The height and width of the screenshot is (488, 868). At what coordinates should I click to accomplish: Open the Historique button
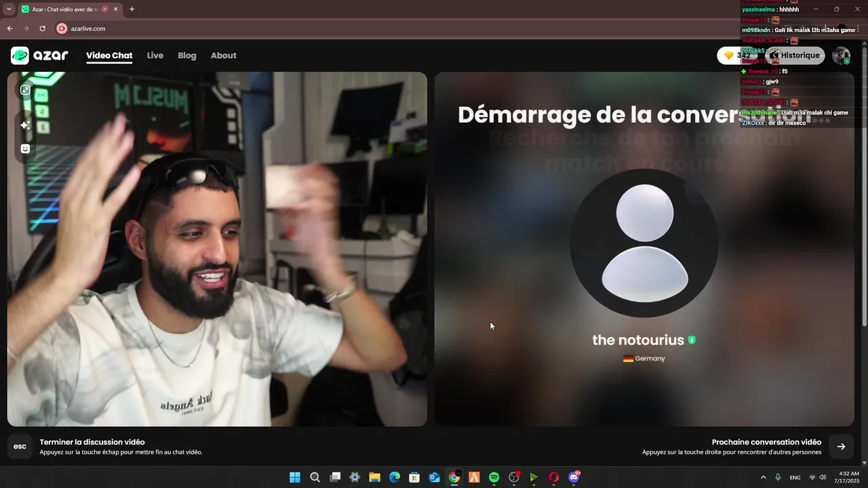795,56
